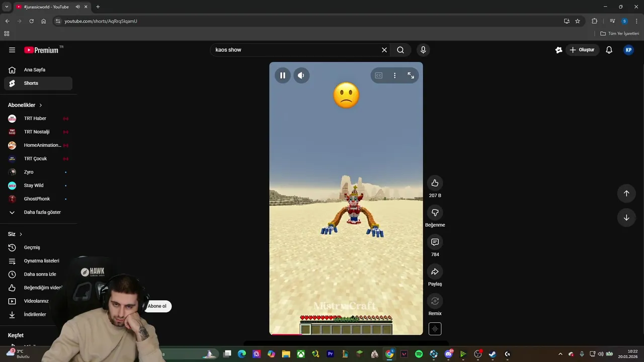
Task: Open Spotify from the taskbar
Action: [x=419, y=354]
